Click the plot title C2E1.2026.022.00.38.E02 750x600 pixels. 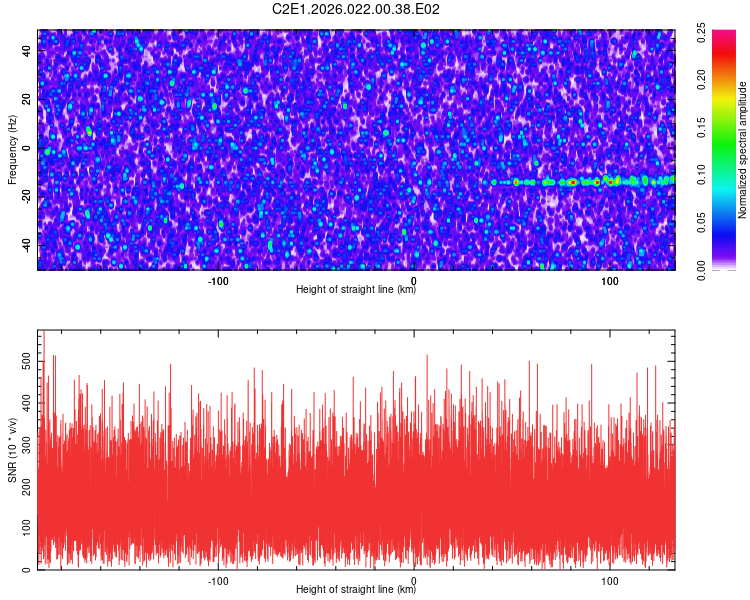[356, 10]
